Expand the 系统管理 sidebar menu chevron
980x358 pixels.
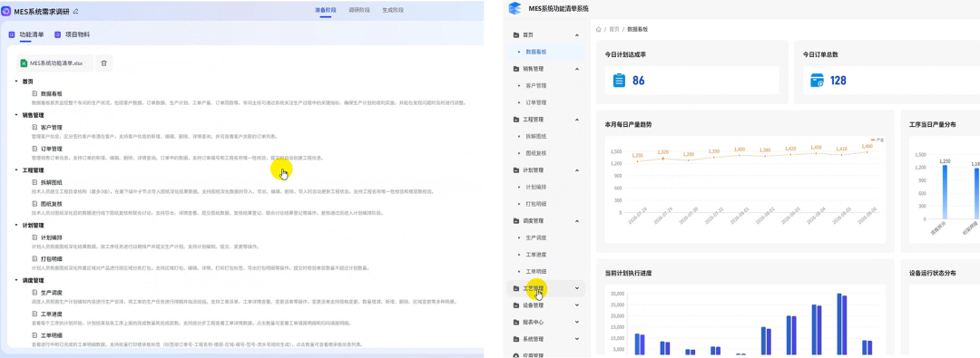(x=577, y=339)
